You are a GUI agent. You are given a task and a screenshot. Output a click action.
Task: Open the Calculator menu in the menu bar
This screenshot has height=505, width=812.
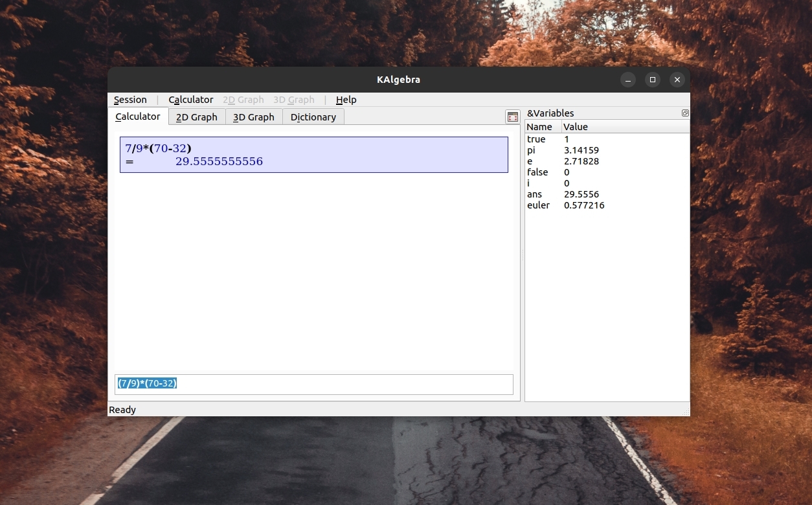[x=190, y=100]
